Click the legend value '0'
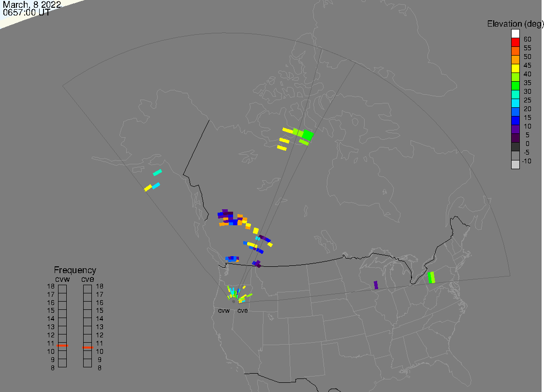Screen dimensions: 544x392 (528, 144)
